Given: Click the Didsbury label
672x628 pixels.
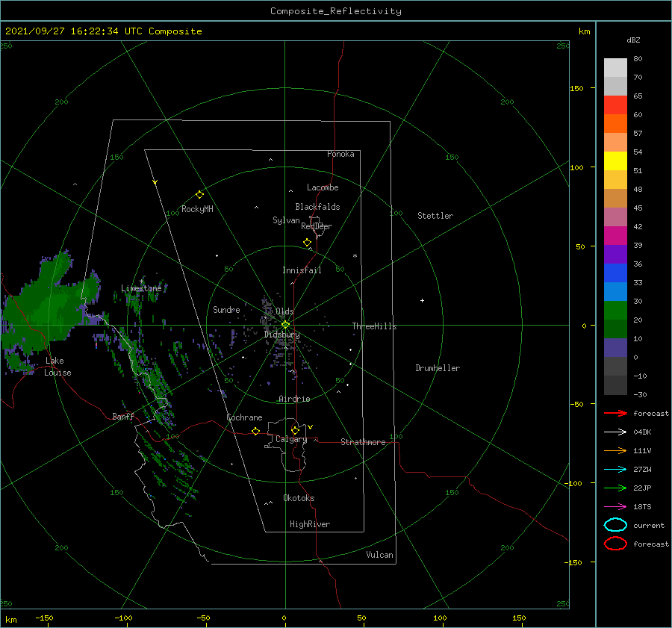Looking at the screenshot, I should 282,335.
